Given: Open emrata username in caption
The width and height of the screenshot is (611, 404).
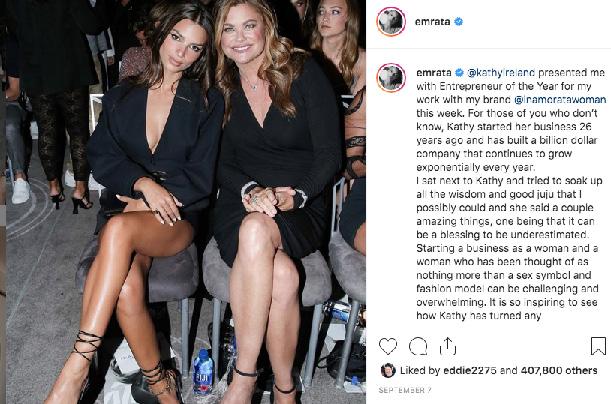Looking at the screenshot, I should point(434,72).
